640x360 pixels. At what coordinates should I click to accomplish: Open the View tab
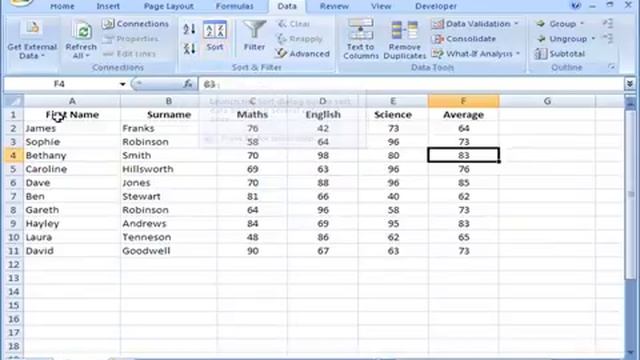pyautogui.click(x=381, y=6)
